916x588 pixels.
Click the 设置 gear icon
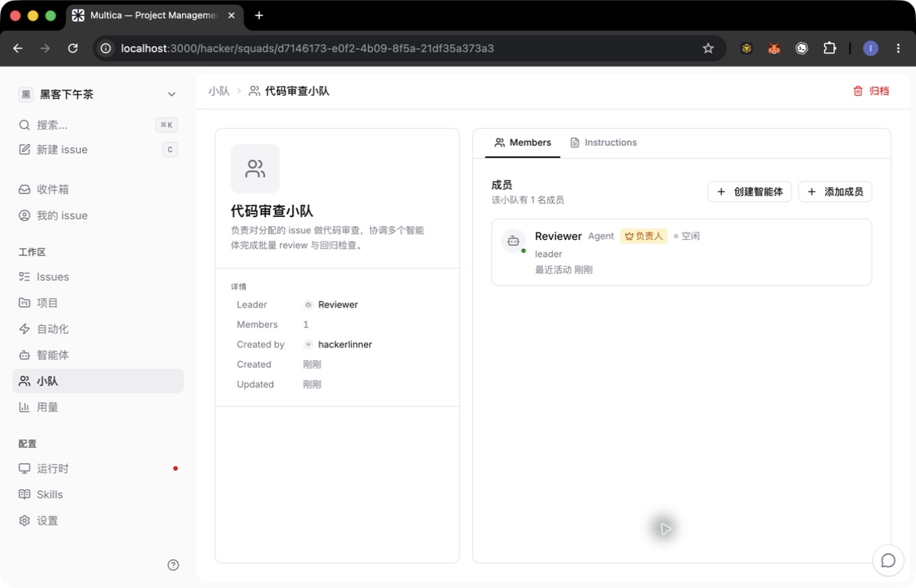tap(24, 521)
